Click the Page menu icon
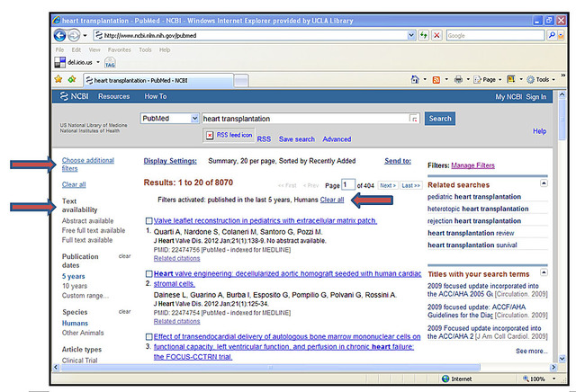The image size is (576, 392). coord(477,80)
